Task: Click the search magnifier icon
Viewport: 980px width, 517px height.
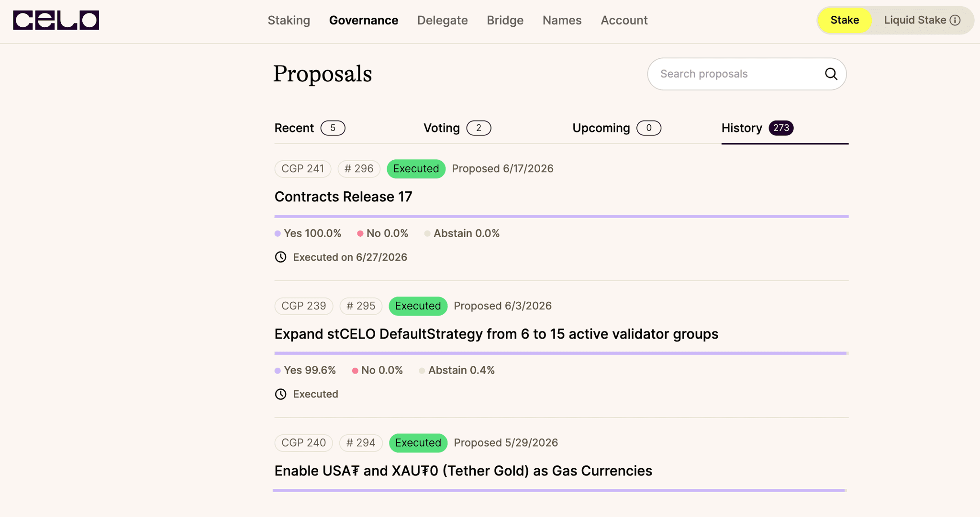Action: 831,74
